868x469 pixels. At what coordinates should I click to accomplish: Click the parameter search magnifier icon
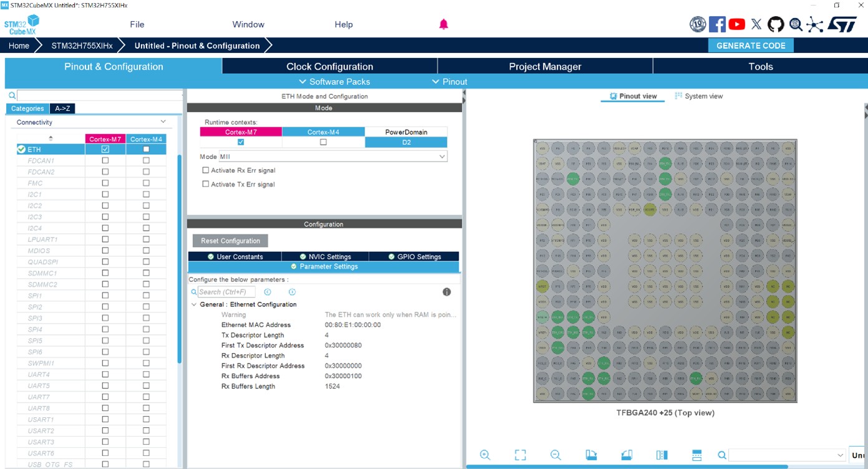coord(193,292)
